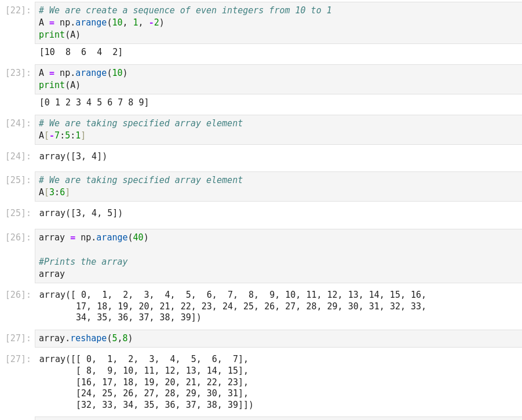The height and width of the screenshot is (420, 522).
Task: Click the comment about even integers sequence
Action: [x=185, y=10]
